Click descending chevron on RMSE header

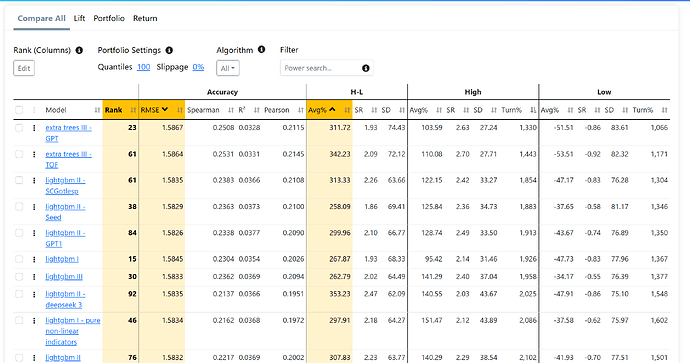[165, 110]
